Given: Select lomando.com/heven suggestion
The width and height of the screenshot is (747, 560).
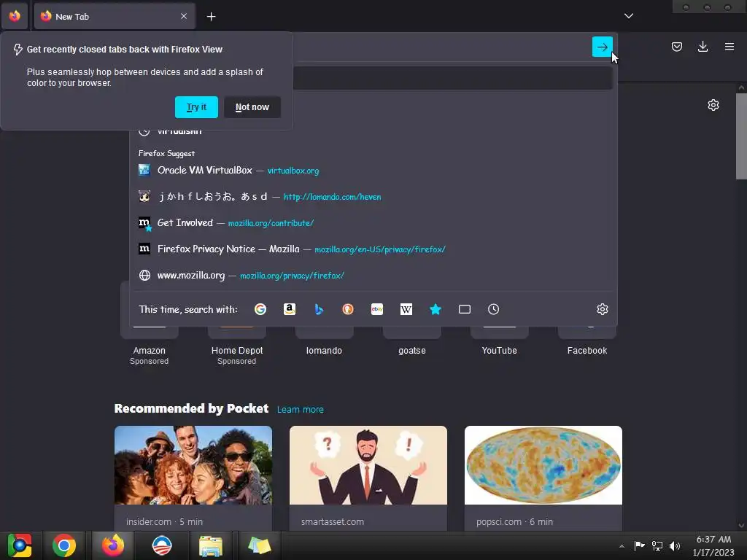Looking at the screenshot, I should 373,197.
